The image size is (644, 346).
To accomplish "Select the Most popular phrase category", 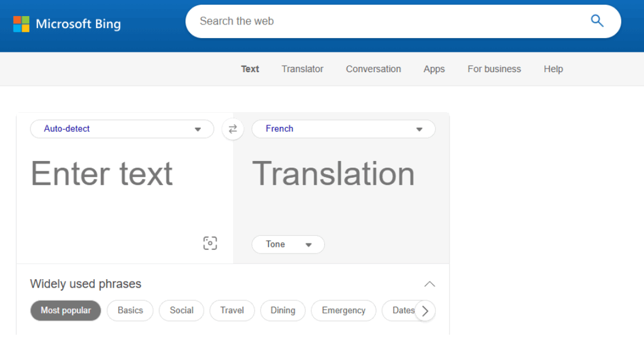I will [x=66, y=310].
